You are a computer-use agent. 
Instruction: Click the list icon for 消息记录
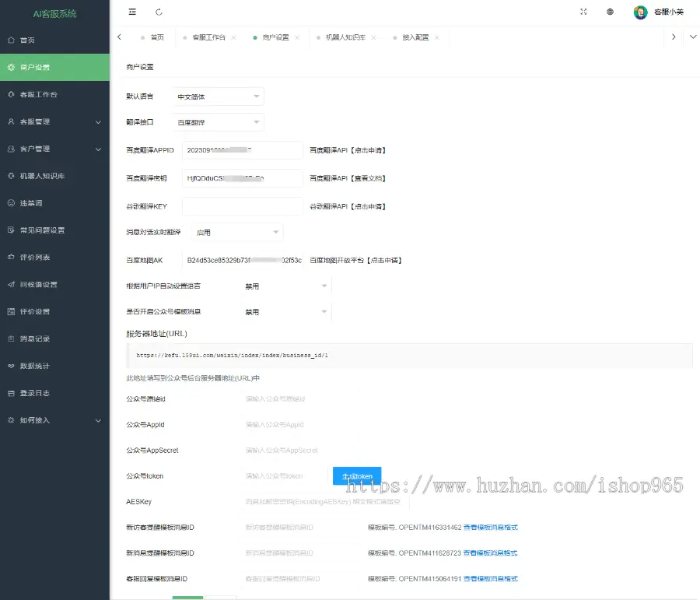pos(11,339)
